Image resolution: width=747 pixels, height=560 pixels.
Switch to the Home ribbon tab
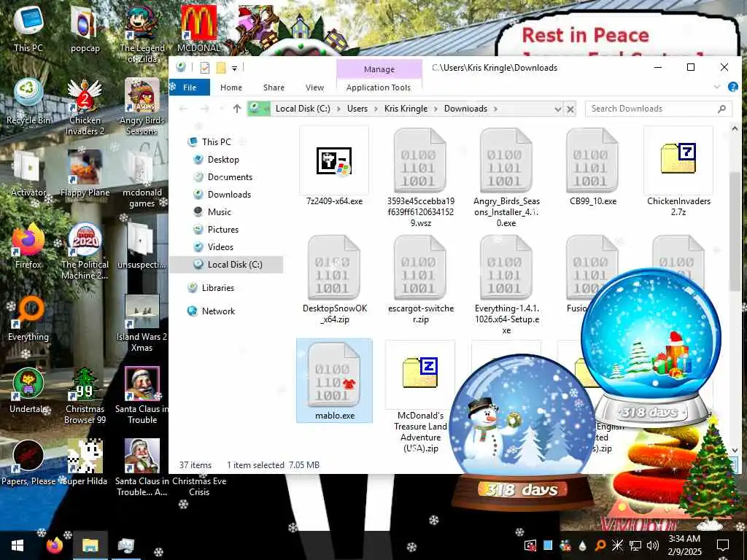coord(231,87)
